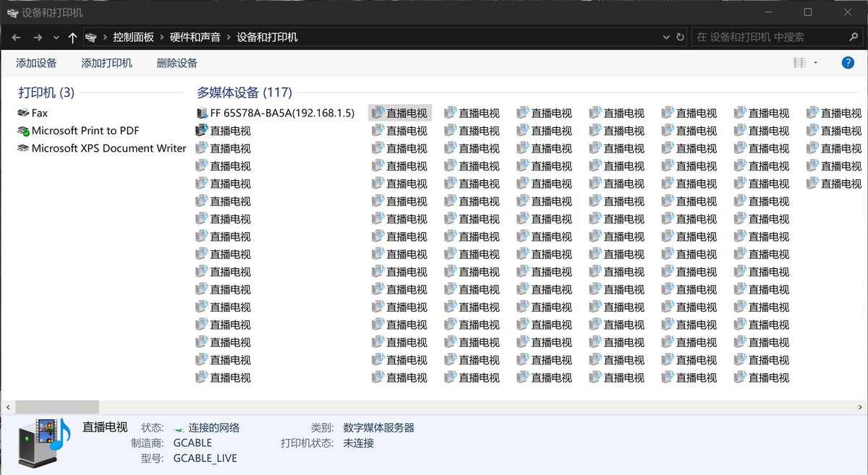Collapse the 多媒体设备 (117) group header

click(244, 93)
